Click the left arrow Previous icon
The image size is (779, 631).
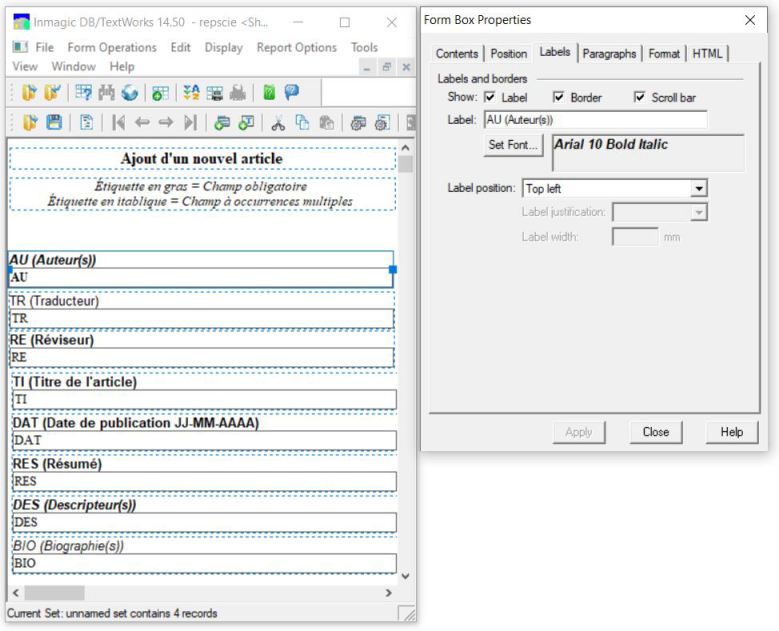pos(142,123)
